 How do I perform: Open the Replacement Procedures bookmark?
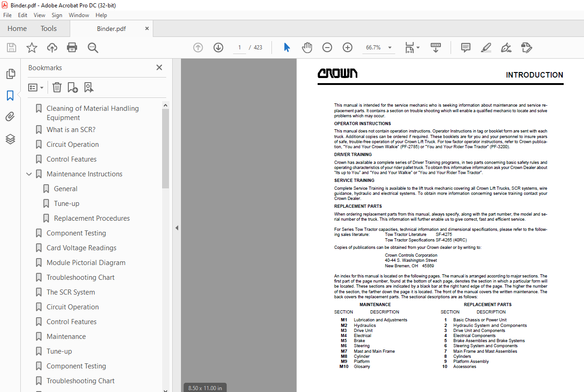click(x=92, y=218)
